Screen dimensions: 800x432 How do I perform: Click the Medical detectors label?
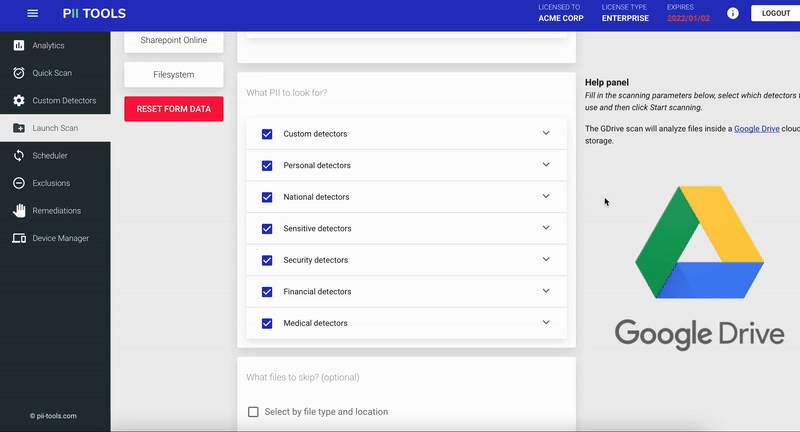315,323
